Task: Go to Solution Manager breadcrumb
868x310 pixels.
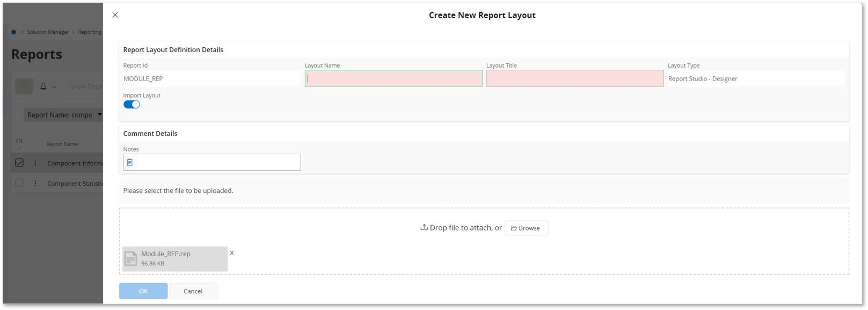Action: point(48,32)
